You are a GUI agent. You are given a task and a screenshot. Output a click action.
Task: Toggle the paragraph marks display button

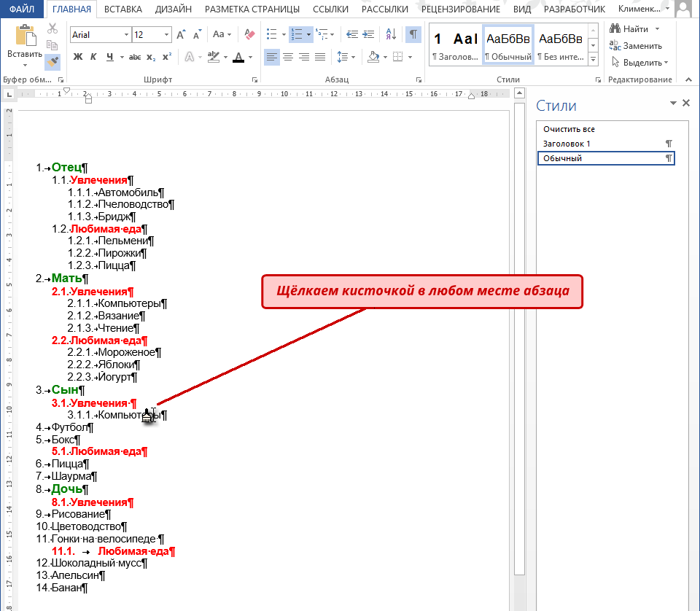tap(413, 34)
